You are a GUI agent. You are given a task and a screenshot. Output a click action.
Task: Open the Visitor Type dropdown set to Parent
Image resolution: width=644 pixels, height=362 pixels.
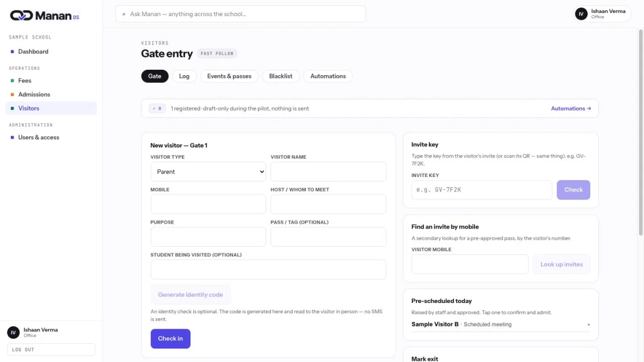[208, 172]
